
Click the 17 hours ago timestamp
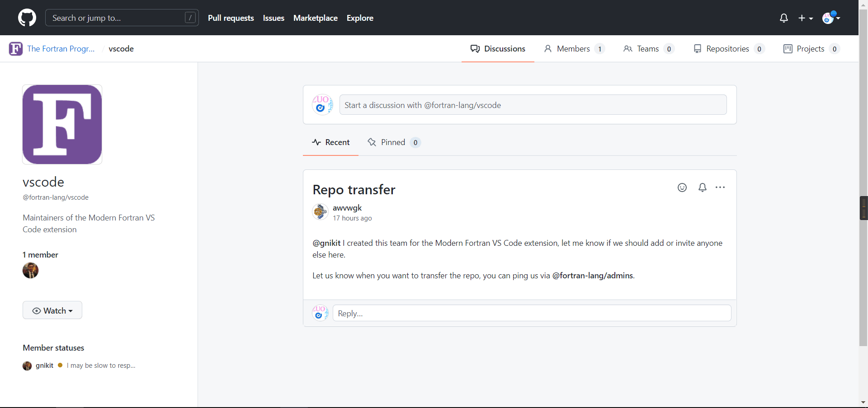[x=353, y=218]
